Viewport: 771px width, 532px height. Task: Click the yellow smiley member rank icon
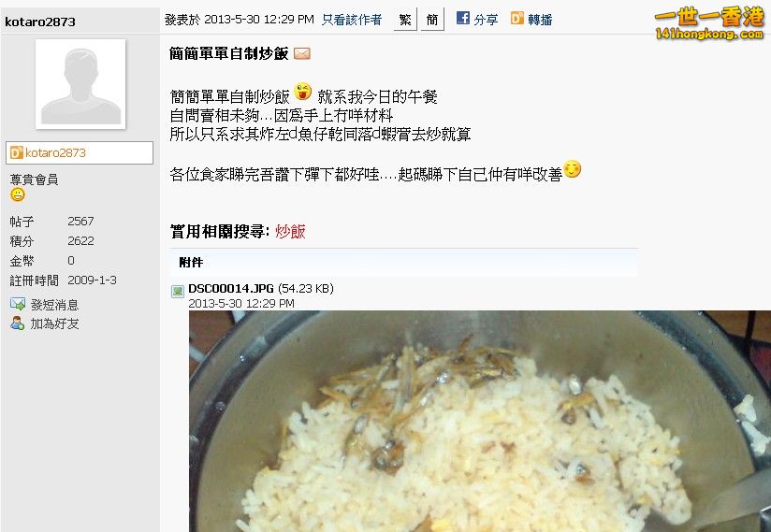(18, 195)
